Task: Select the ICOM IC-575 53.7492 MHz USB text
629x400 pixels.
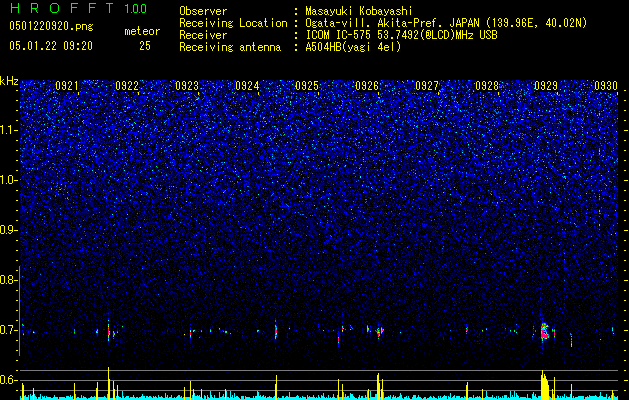Action: click(401, 35)
